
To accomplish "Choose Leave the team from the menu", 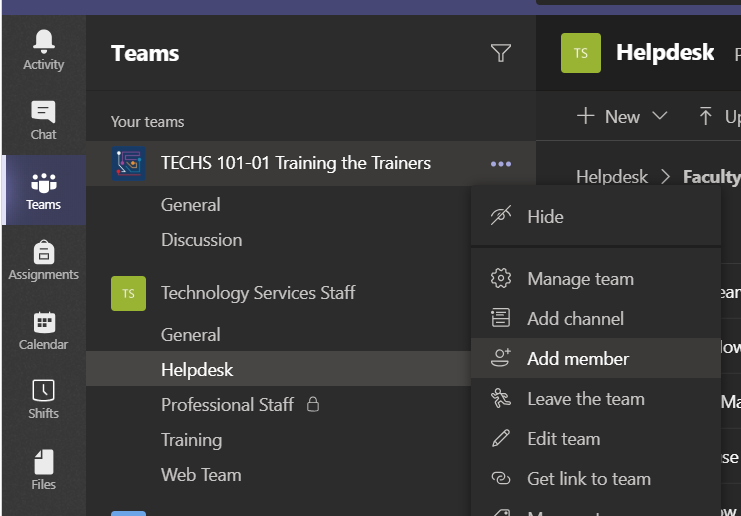I will click(596, 398).
